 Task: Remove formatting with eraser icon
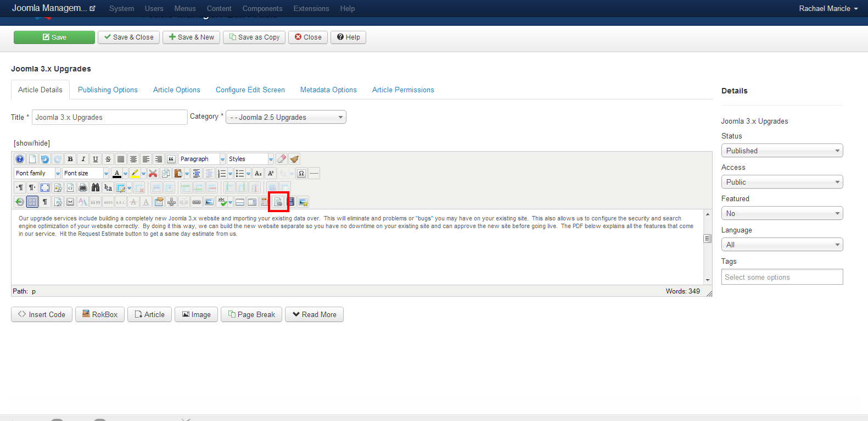click(x=282, y=159)
